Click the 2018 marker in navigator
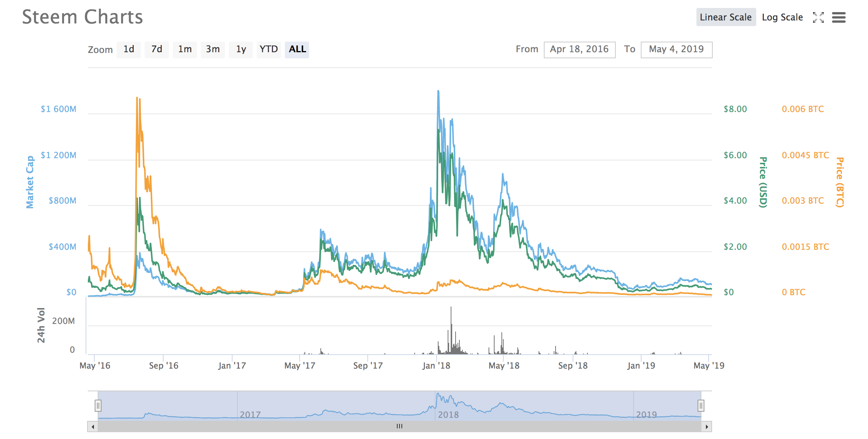The width and height of the screenshot is (868, 439). [x=448, y=415]
